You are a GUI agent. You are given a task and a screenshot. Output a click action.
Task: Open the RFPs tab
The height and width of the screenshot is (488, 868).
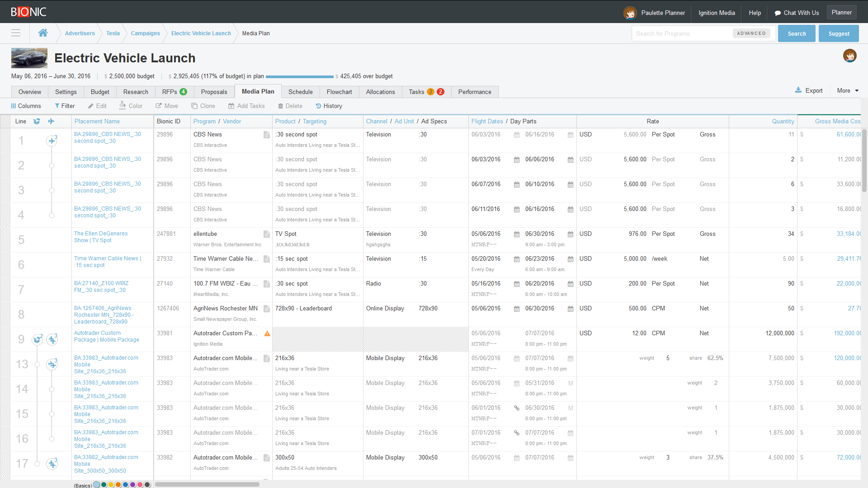tap(174, 92)
